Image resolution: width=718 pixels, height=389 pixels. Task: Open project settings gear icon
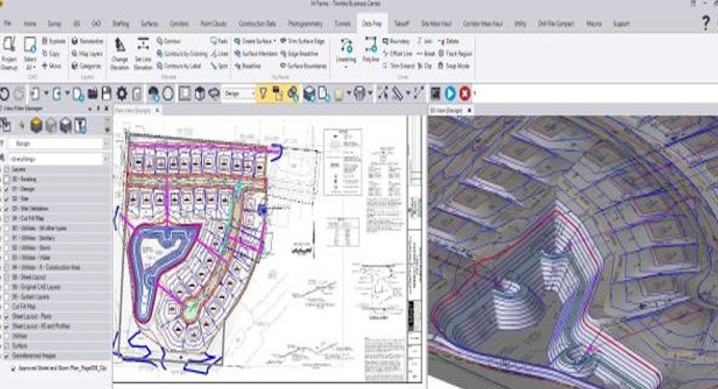121,94
